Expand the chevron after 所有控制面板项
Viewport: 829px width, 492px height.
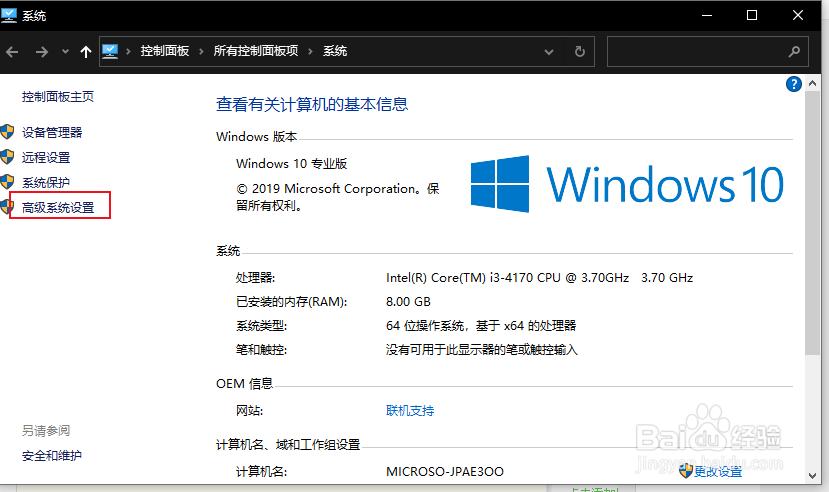click(310, 51)
